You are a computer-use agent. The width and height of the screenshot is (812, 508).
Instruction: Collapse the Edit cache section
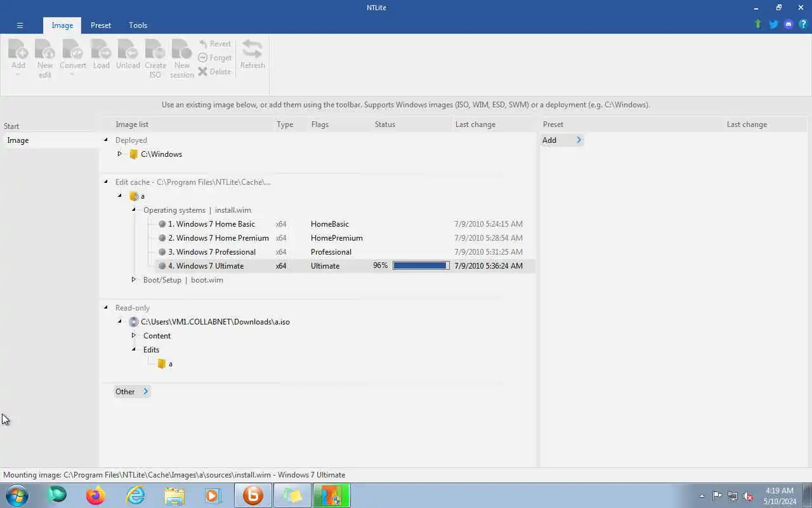click(106, 182)
